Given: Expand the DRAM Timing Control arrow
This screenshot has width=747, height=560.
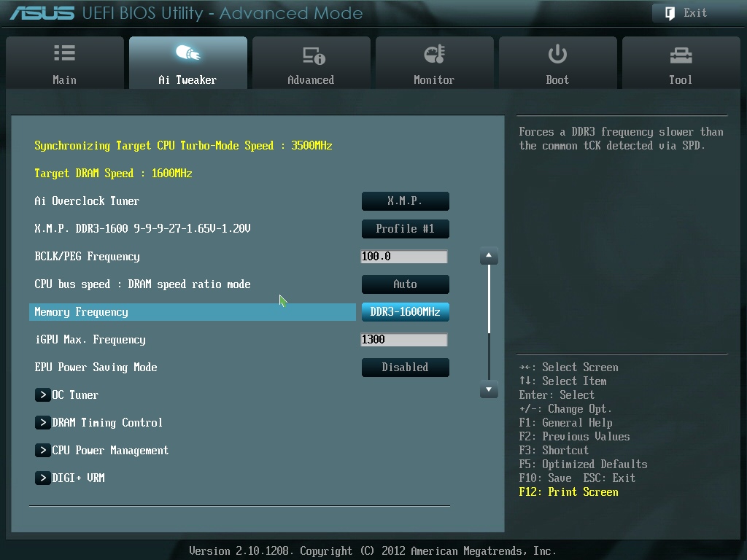Looking at the screenshot, I should (x=43, y=422).
